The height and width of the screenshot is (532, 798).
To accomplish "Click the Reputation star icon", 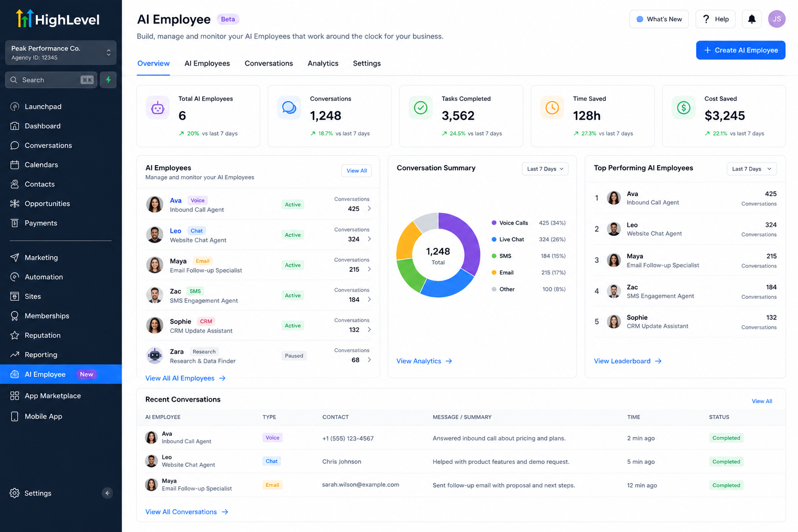I will [15, 335].
